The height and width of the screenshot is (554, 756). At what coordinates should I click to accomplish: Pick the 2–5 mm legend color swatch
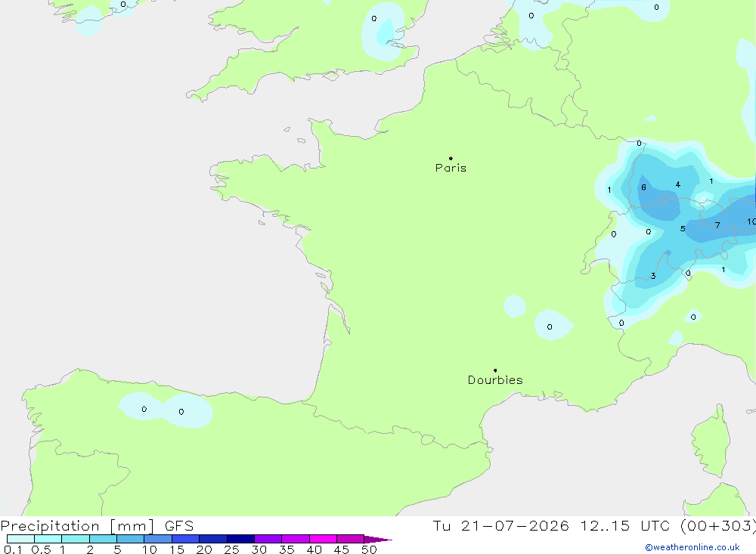103,539
